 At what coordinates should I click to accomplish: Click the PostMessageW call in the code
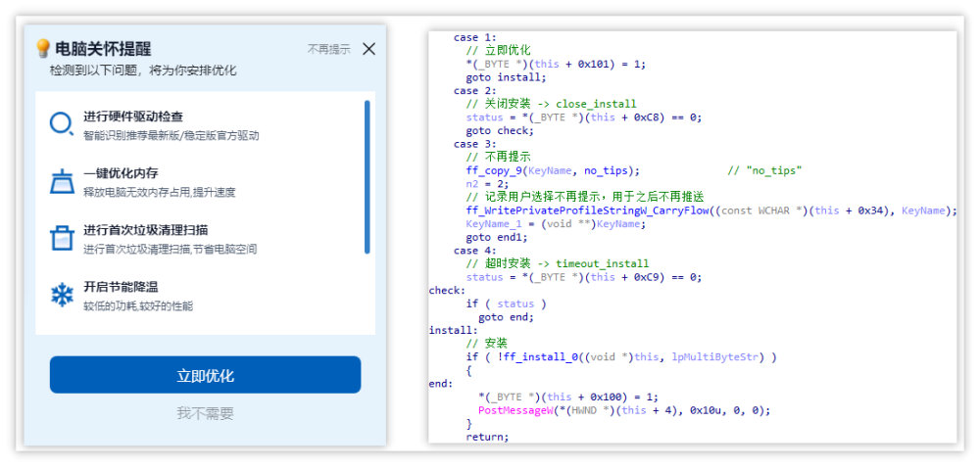pos(514,410)
